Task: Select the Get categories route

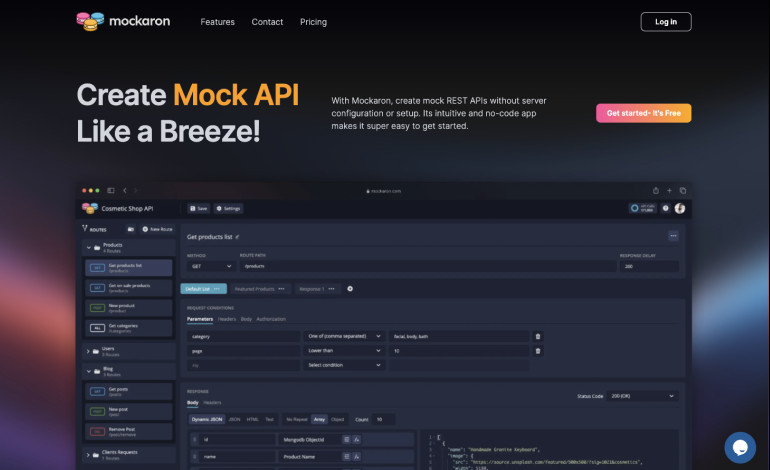Action: pos(129,328)
